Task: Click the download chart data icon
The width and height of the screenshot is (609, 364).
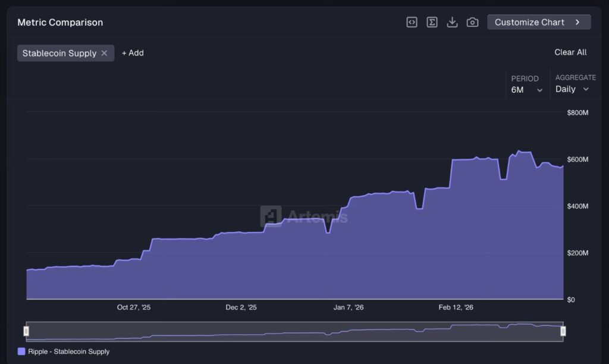Action: click(452, 22)
